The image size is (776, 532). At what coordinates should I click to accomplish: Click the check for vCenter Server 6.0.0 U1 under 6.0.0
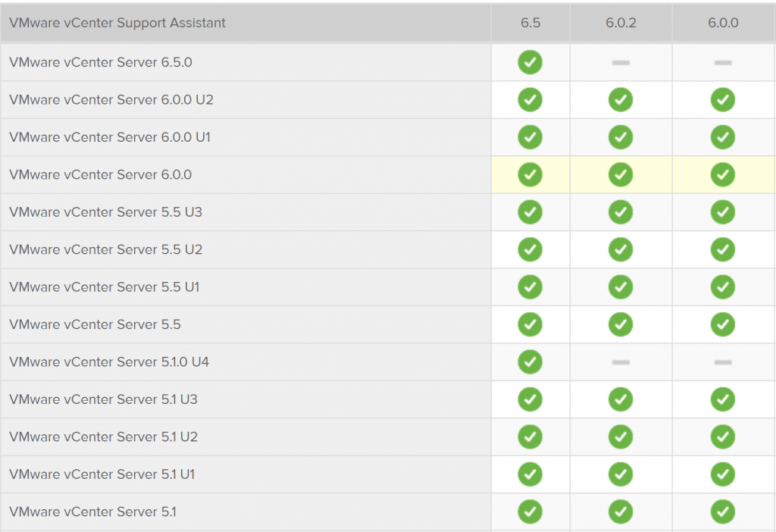coord(723,137)
